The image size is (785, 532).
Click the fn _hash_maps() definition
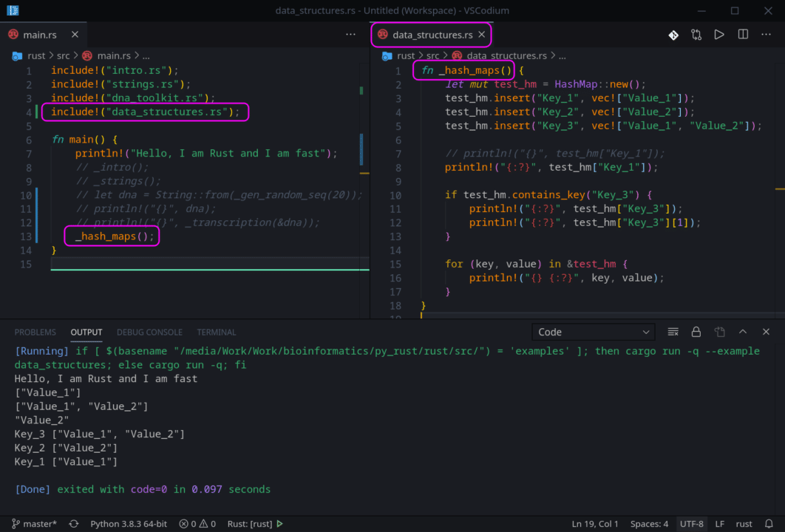tap(466, 70)
